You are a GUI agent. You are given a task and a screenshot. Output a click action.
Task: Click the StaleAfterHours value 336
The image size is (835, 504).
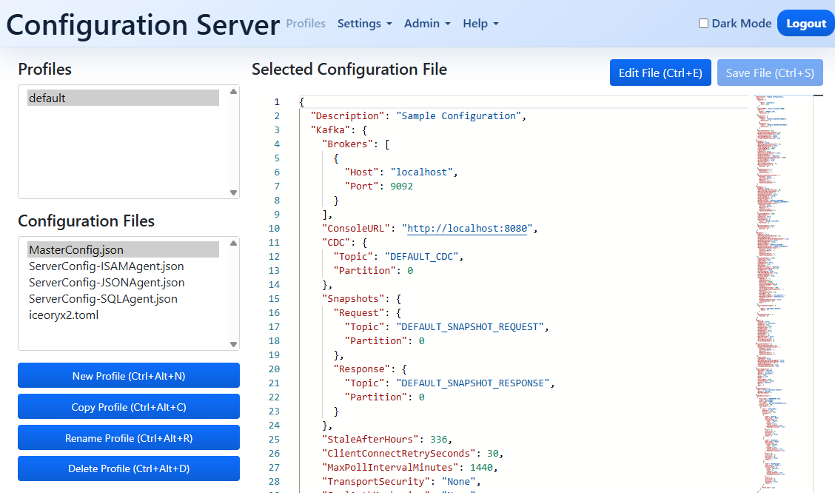pyautogui.click(x=439, y=439)
